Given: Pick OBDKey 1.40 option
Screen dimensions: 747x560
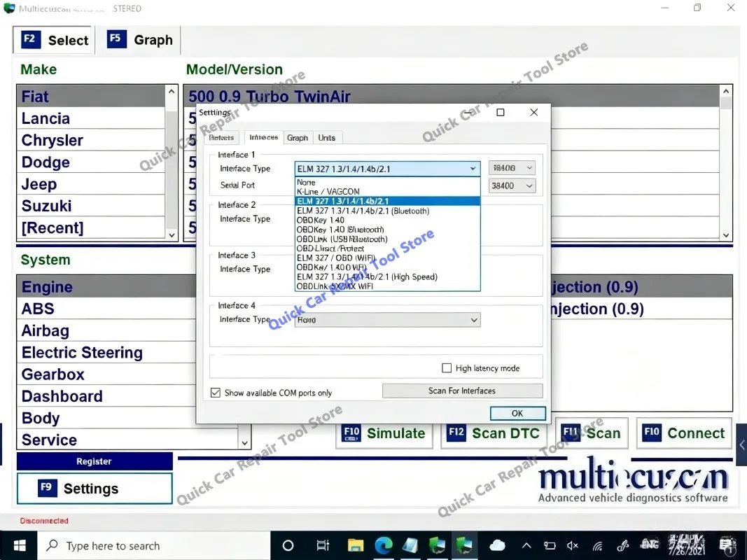Looking at the screenshot, I should (387, 220).
